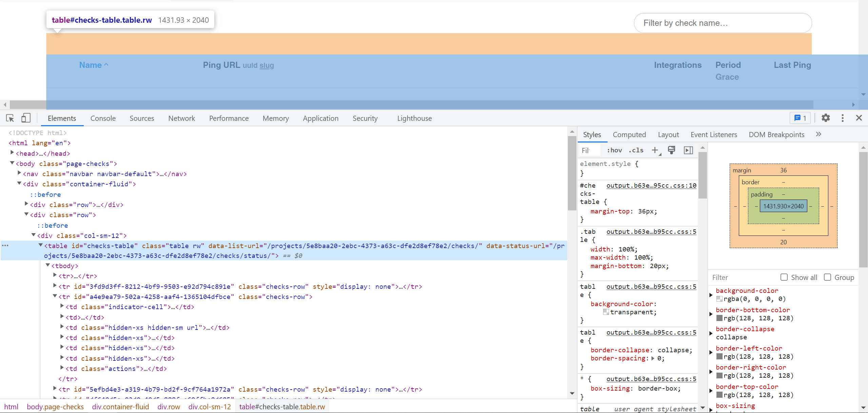Screen dimensions: 868x413
Task: Expand the navbar nav element
Action: [19, 173]
